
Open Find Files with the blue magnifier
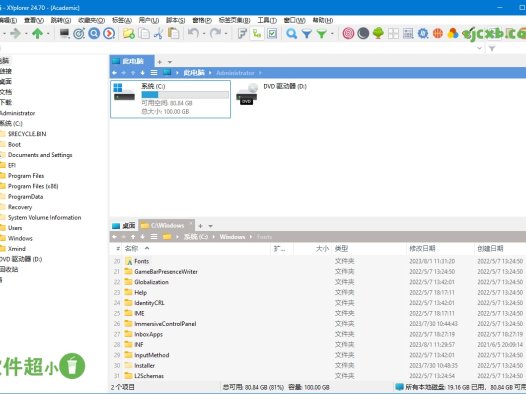[x=292, y=33]
